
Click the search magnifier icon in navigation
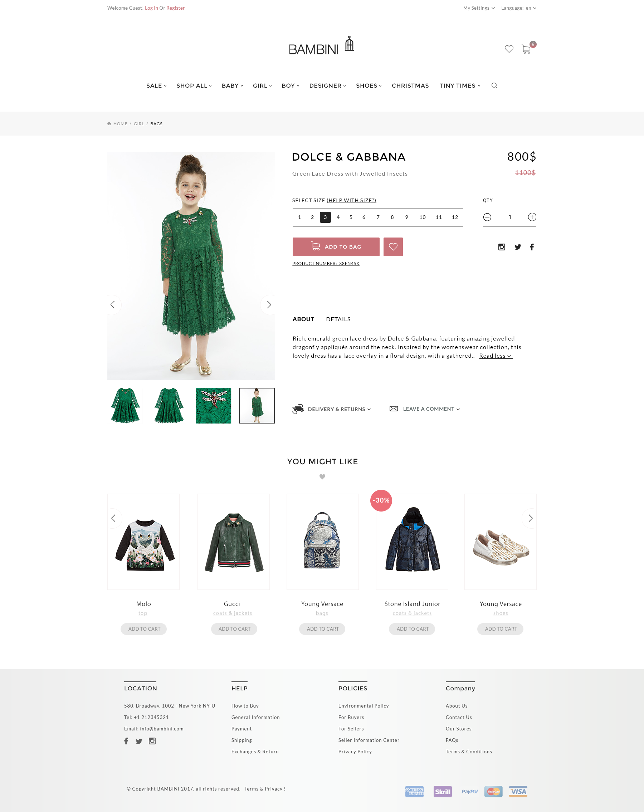[x=494, y=85]
